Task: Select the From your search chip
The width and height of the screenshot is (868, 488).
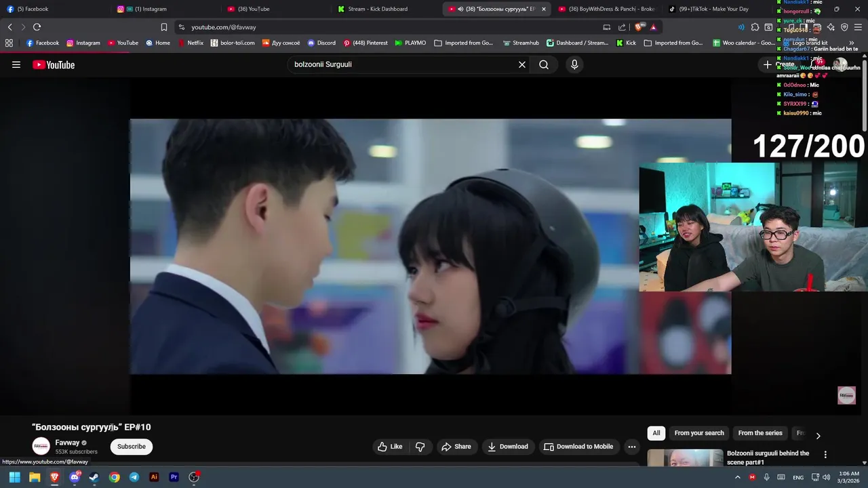Action: (x=699, y=433)
